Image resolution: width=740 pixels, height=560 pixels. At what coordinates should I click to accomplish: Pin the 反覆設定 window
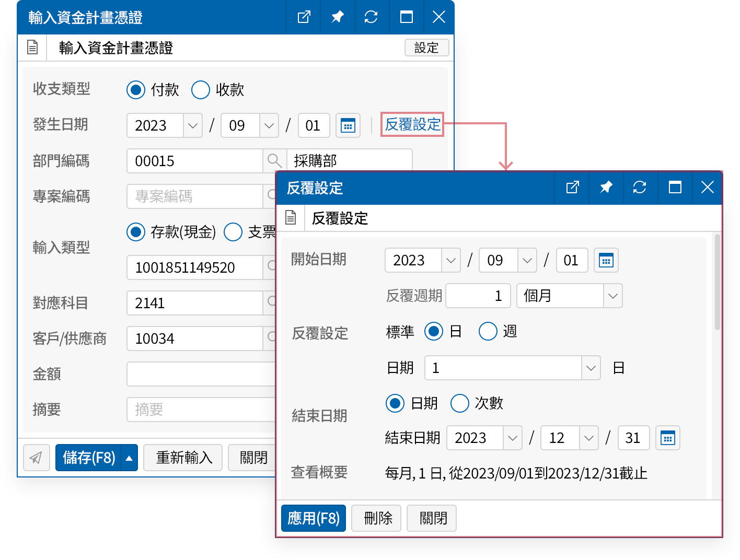click(606, 188)
